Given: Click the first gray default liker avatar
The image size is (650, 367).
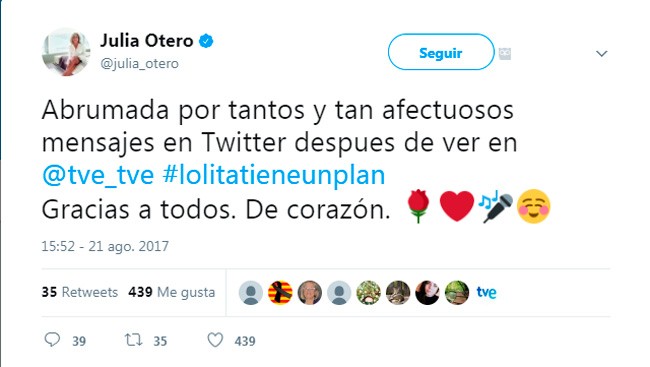Looking at the screenshot, I should pyautogui.click(x=251, y=293).
